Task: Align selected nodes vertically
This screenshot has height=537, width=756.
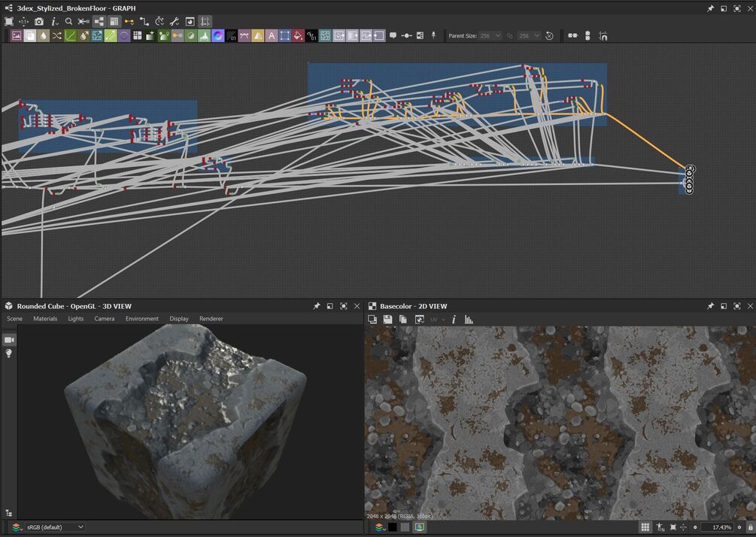Action: tap(587, 35)
